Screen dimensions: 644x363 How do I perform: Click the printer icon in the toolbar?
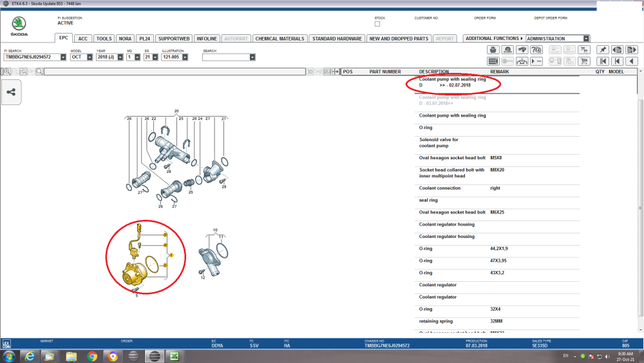click(x=493, y=50)
